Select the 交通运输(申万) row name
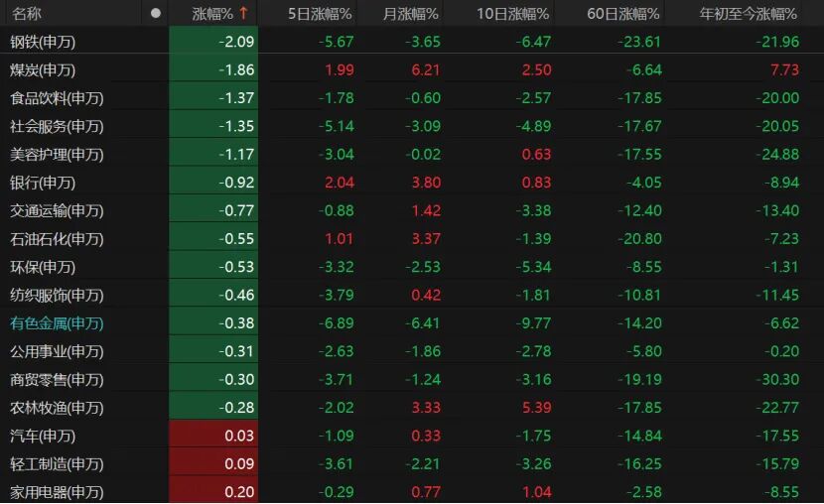Screen dimensions: 824x504 coord(57,211)
